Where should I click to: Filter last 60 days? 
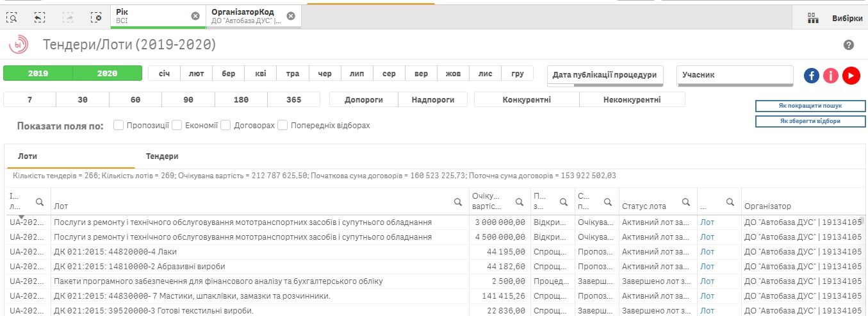pyautogui.click(x=135, y=100)
